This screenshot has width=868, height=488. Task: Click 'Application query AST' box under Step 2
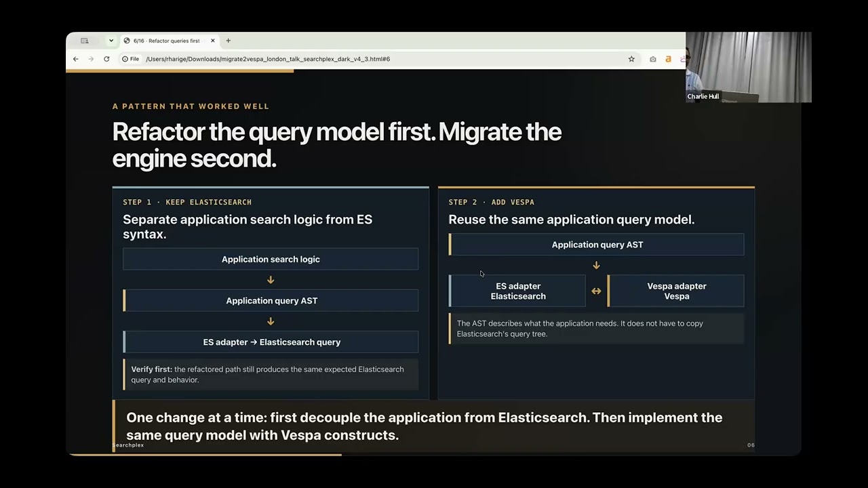pyautogui.click(x=596, y=245)
